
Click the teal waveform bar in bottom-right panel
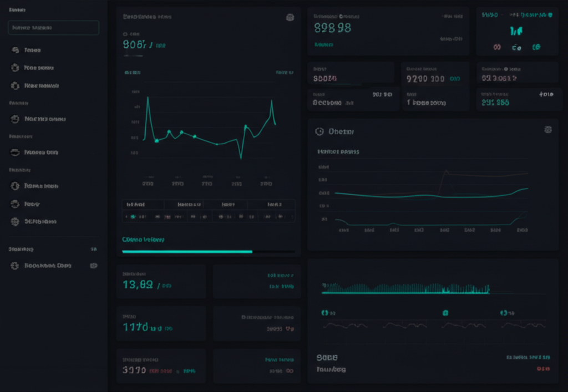click(405, 289)
